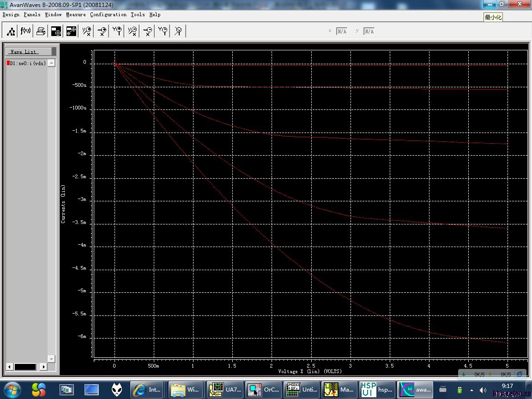Click the print waveform icon
This screenshot has height=399, width=532.
[41, 31]
